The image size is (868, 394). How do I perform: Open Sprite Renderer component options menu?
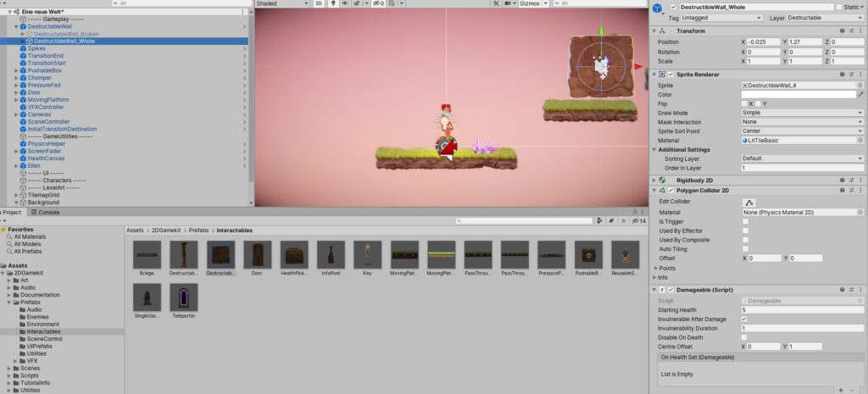(x=860, y=75)
